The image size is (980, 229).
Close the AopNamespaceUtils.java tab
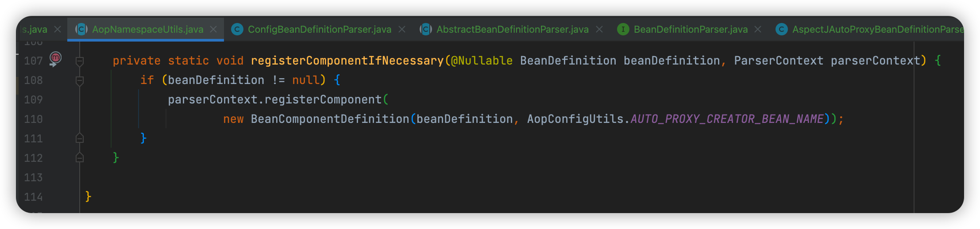coord(213,29)
